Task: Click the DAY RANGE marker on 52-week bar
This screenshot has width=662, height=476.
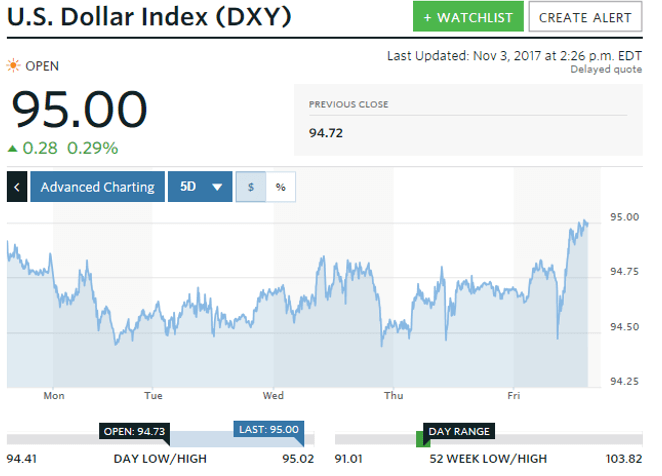Action: click(x=459, y=431)
